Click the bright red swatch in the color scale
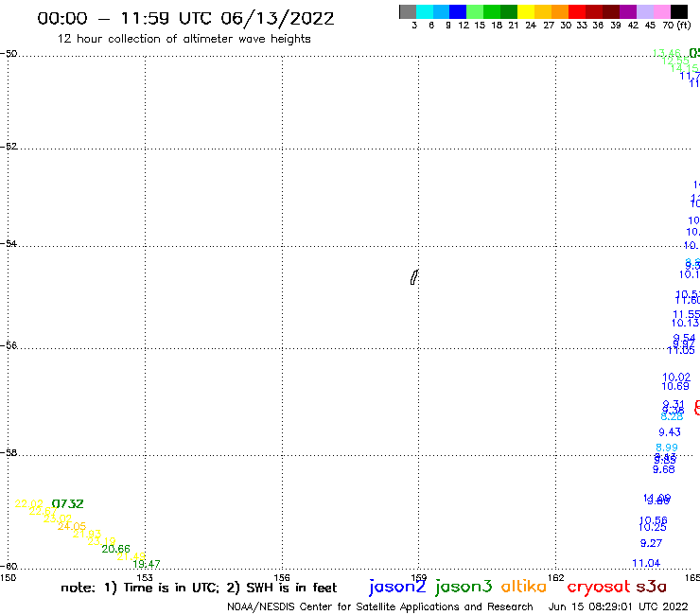The height and width of the screenshot is (615, 700). (577, 12)
